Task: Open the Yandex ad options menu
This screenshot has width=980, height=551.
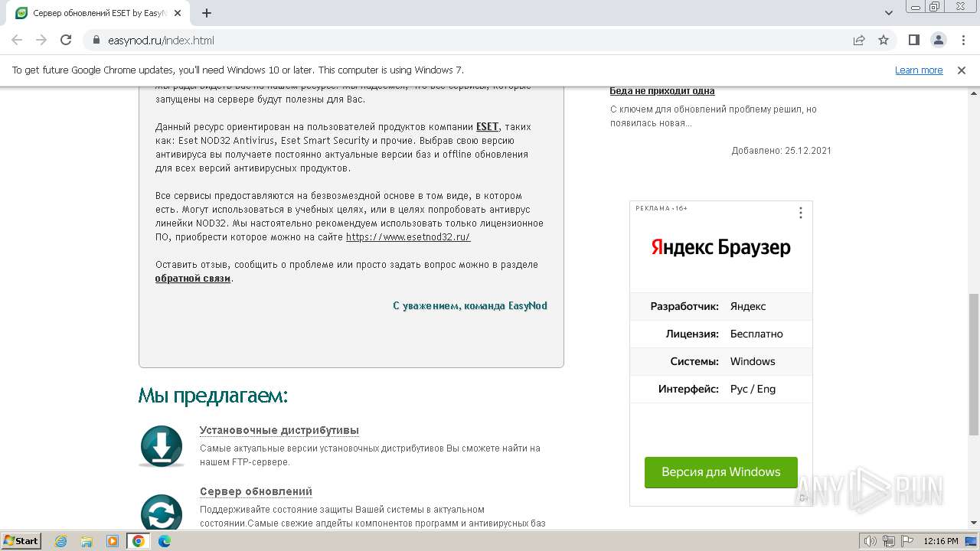Action: [x=801, y=213]
